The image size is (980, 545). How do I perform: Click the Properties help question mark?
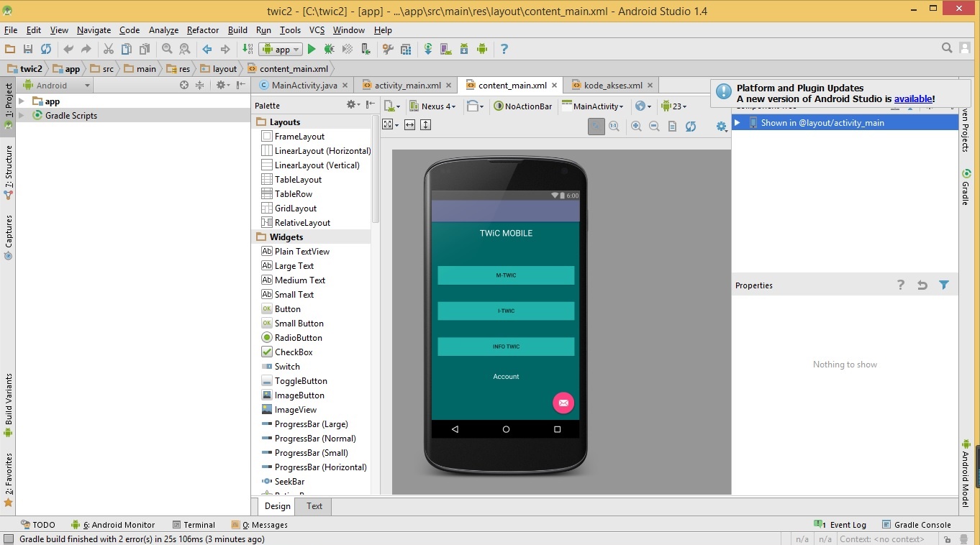pyautogui.click(x=901, y=285)
